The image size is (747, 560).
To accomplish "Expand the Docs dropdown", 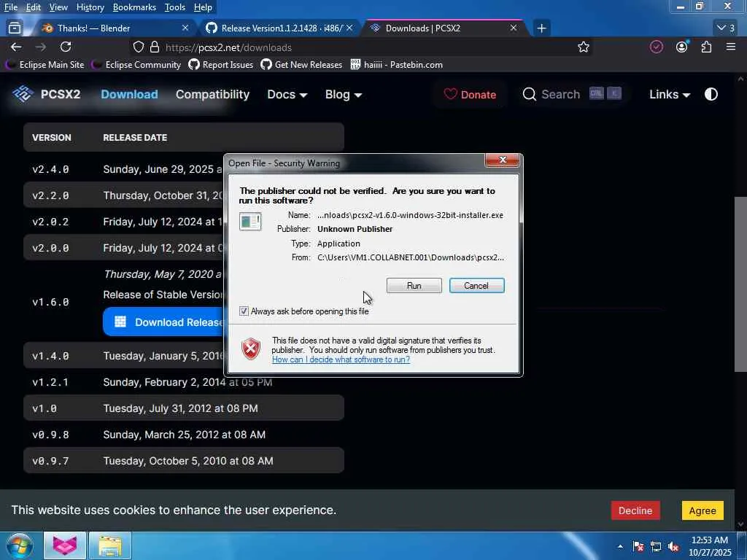I will [287, 94].
